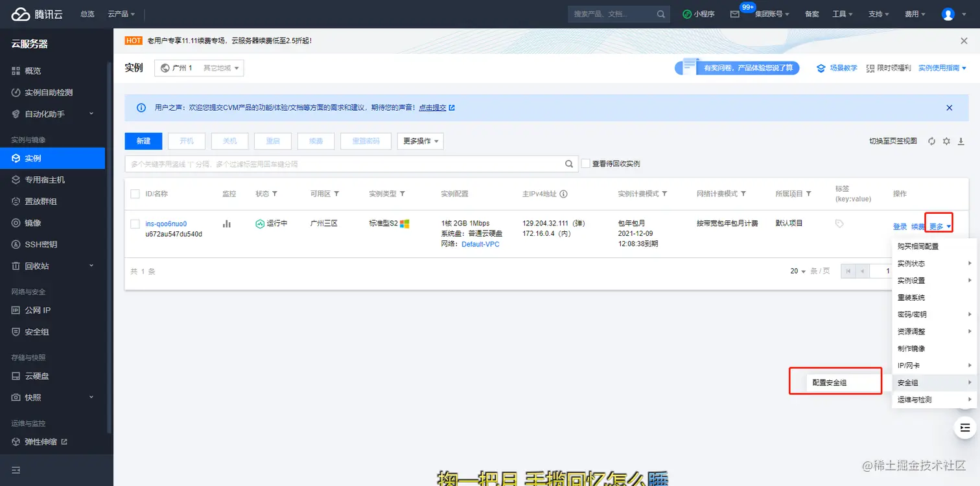Click the info icon beside 主IPv4地址
Screen dimensions: 980x486
pos(563,194)
